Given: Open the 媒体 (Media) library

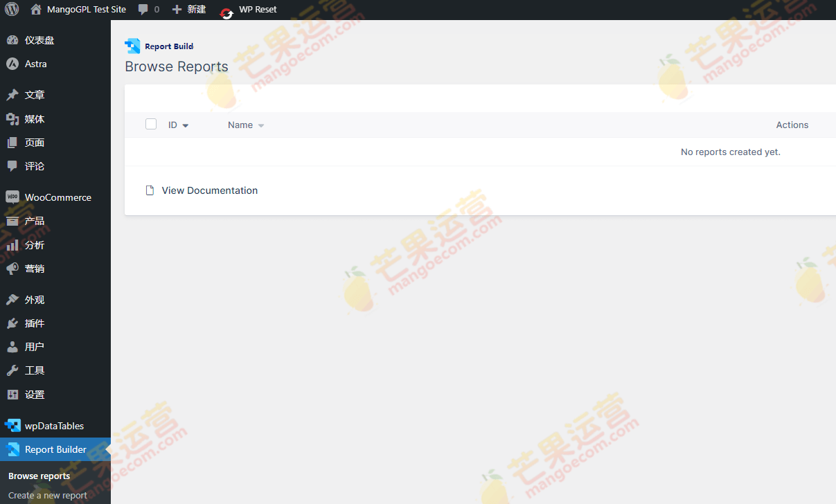Looking at the screenshot, I should click(33, 118).
